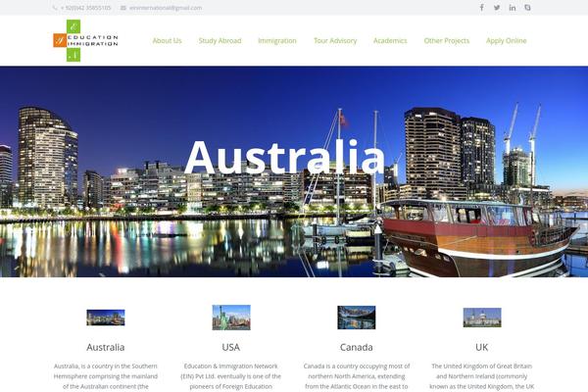The image size is (588, 392).
Task: Click the Australia hero banner title
Action: 284,157
